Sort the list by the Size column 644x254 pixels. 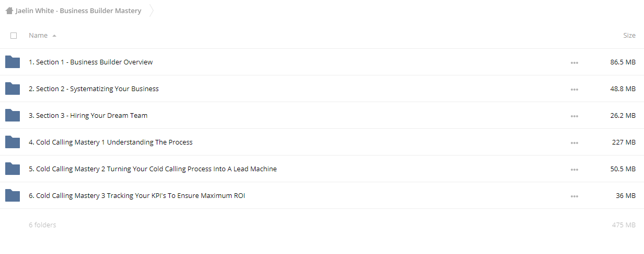tap(629, 36)
